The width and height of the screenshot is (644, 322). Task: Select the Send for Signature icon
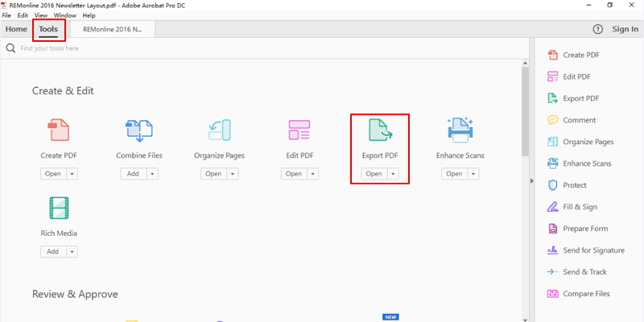point(553,250)
